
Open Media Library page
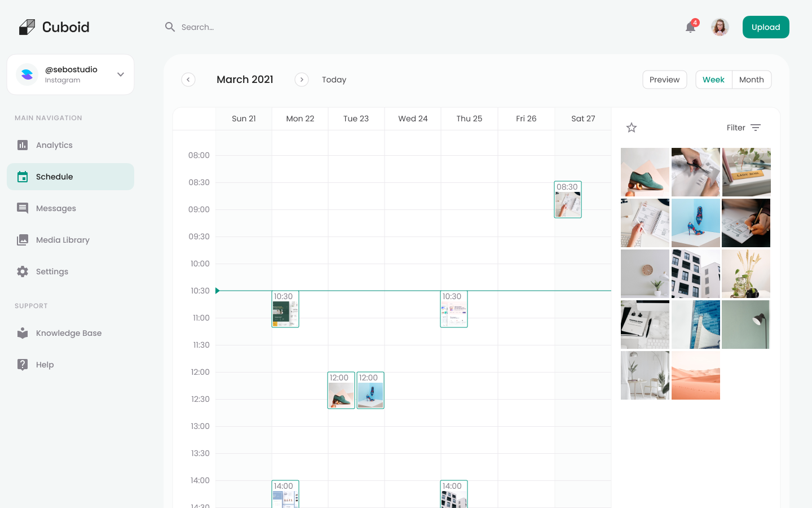63,240
